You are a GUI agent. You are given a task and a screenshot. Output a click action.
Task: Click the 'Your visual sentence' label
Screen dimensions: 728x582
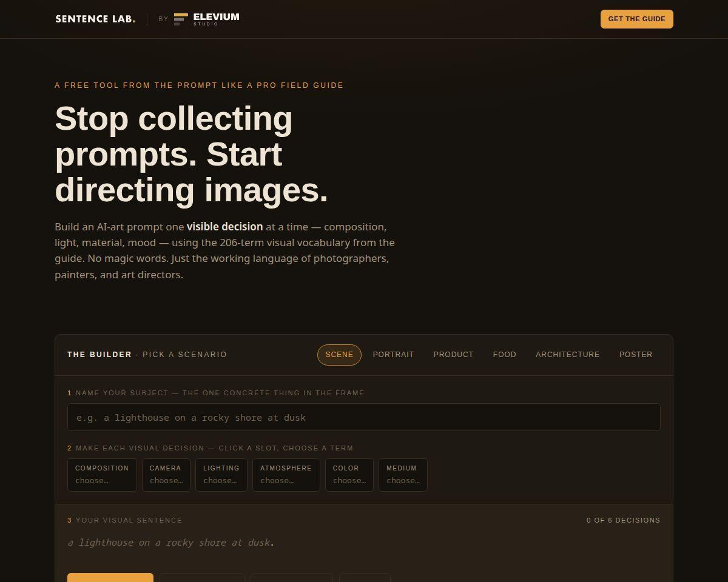click(124, 520)
